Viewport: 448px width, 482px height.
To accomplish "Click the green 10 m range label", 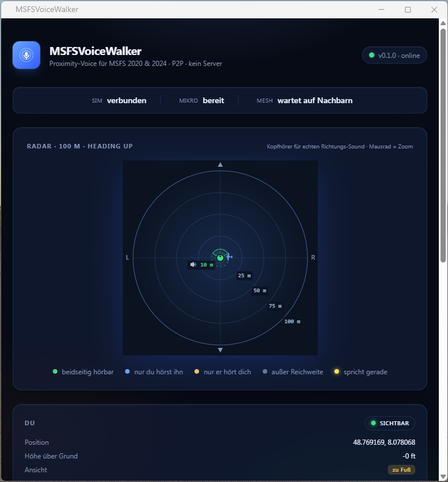I will click(207, 265).
